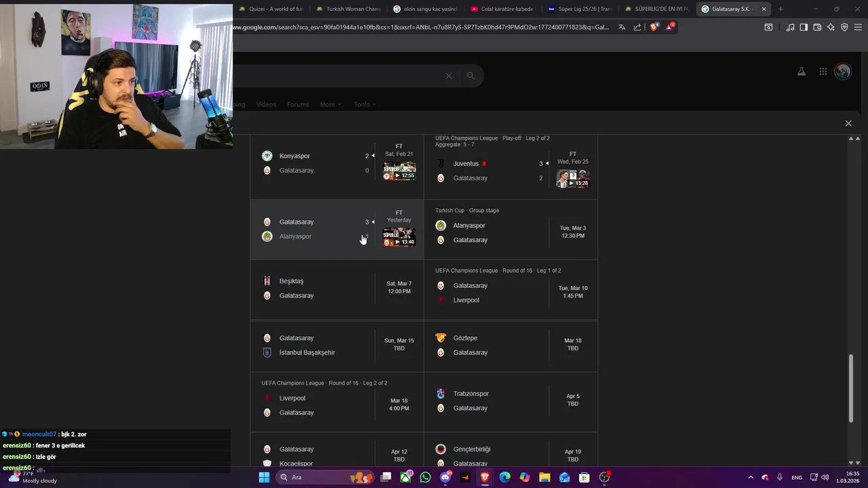
Task: Open WhatsApp in taskbar
Action: [425, 477]
